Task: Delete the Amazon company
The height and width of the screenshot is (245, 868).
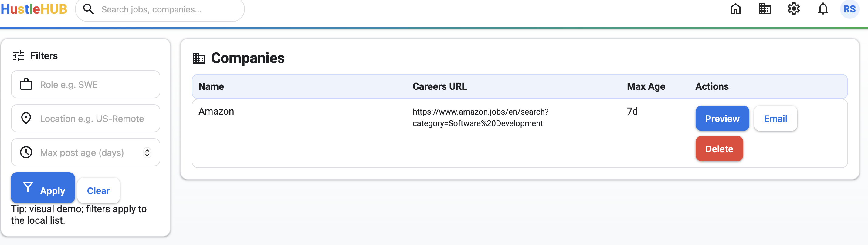Action: 719,149
